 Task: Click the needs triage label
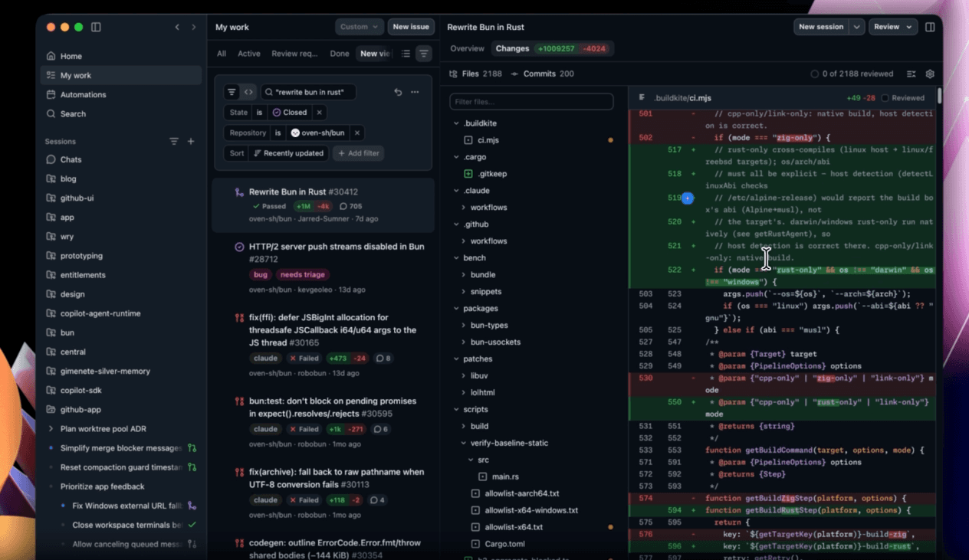(x=303, y=274)
